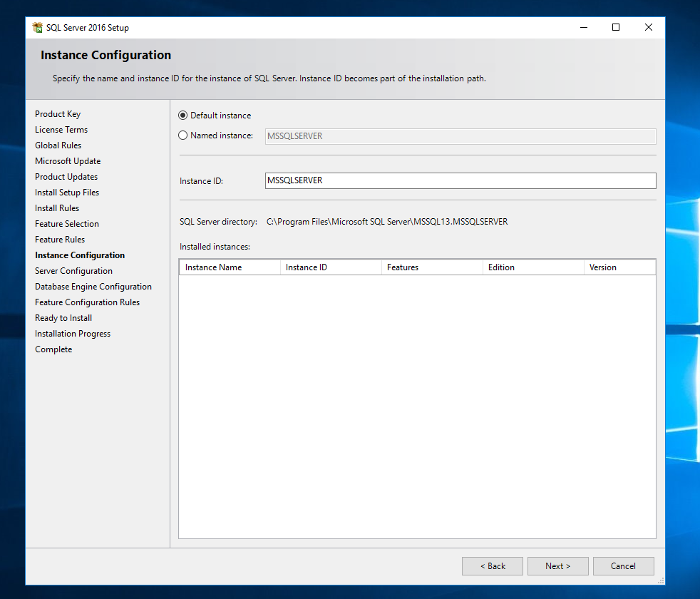Click the Instance Name column header
The image size is (700, 599).
click(x=213, y=267)
